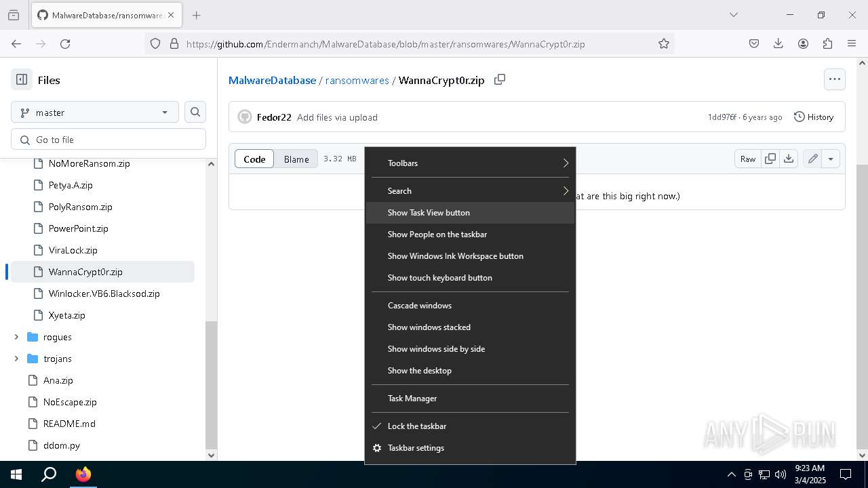Switch to Blame view tab
This screenshot has height=488, width=868.
coord(296,159)
